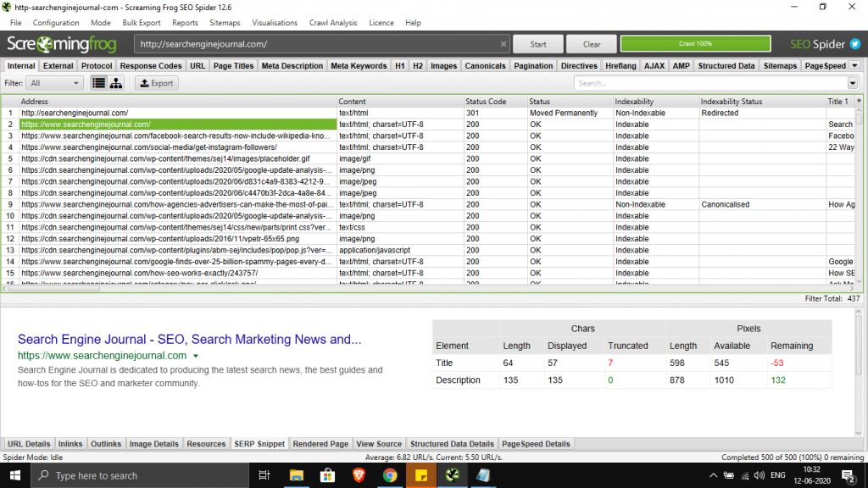Viewport: 868px width, 488px height.
Task: Click Windows taskbar search box
Action: pos(140,475)
